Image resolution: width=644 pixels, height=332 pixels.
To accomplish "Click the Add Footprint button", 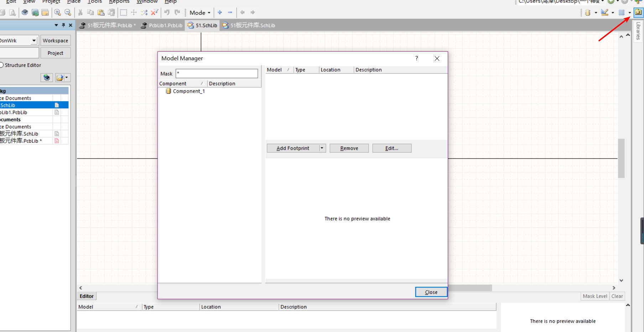I will point(293,148).
